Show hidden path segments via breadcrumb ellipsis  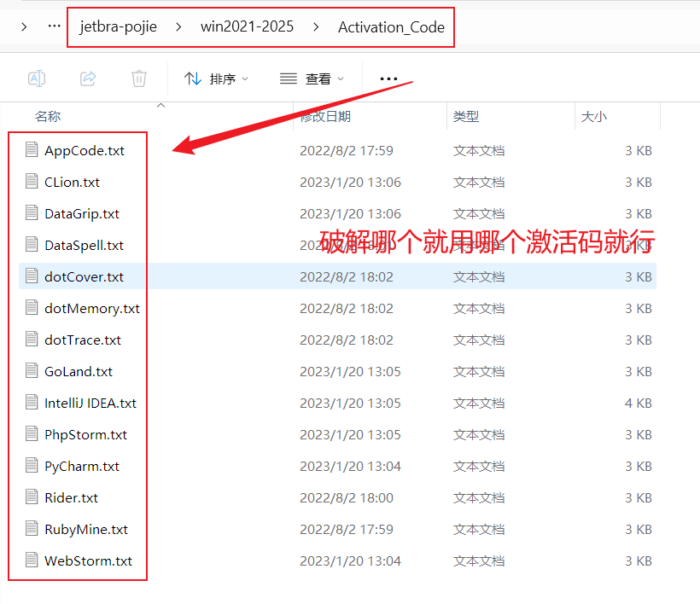tap(55, 26)
